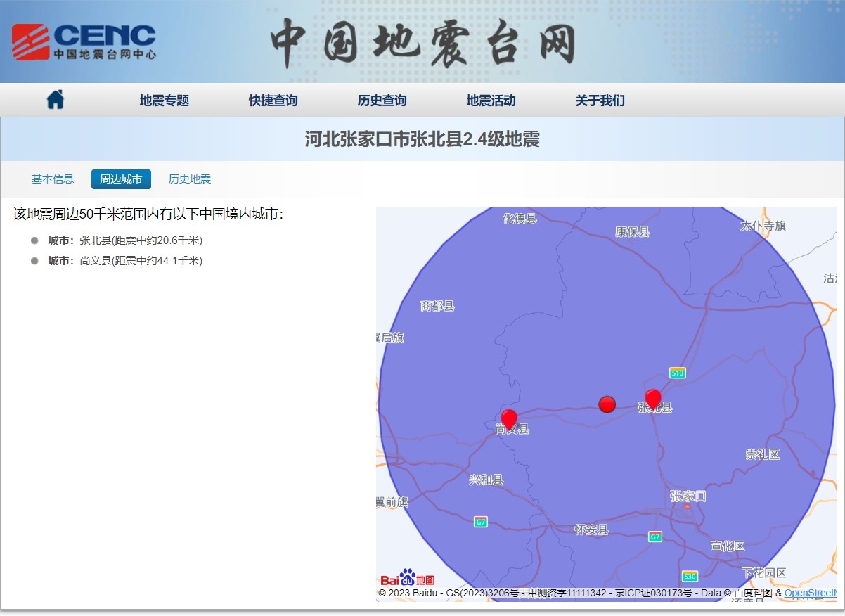Click the CENC logo
This screenshot has width=845, height=616.
tap(84, 41)
